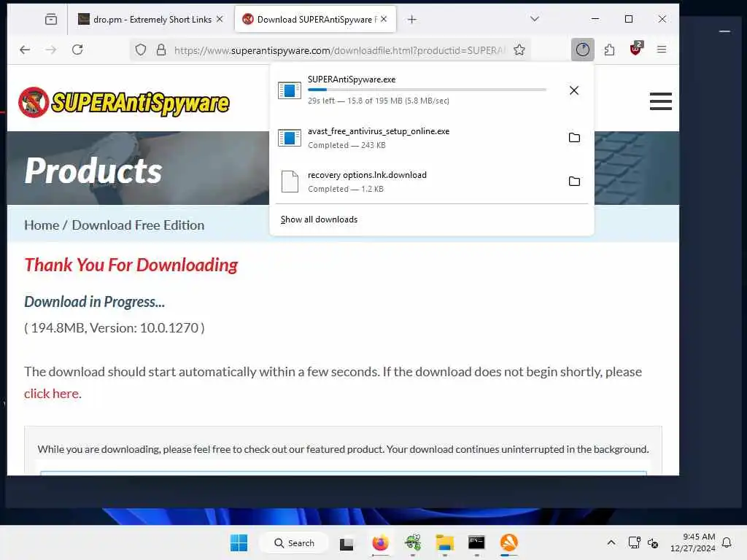Screen dimensions: 747x560
Task: Open the terminal app in the taskbar
Action: click(x=476, y=543)
